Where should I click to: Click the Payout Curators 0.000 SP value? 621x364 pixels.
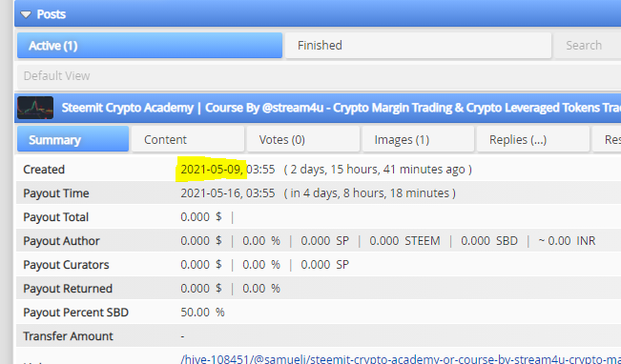click(x=324, y=264)
